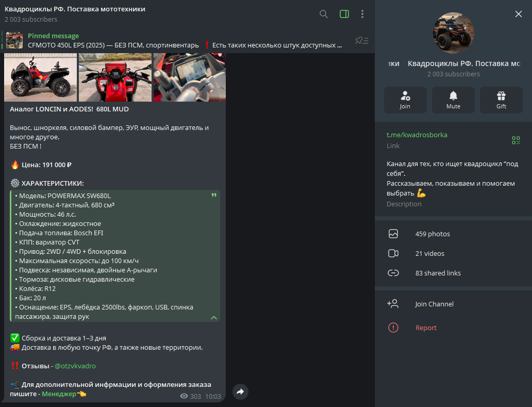Screen dimensions: 532x407
Task: Toggle the right info sidebar panel icon
Action: 344,14
